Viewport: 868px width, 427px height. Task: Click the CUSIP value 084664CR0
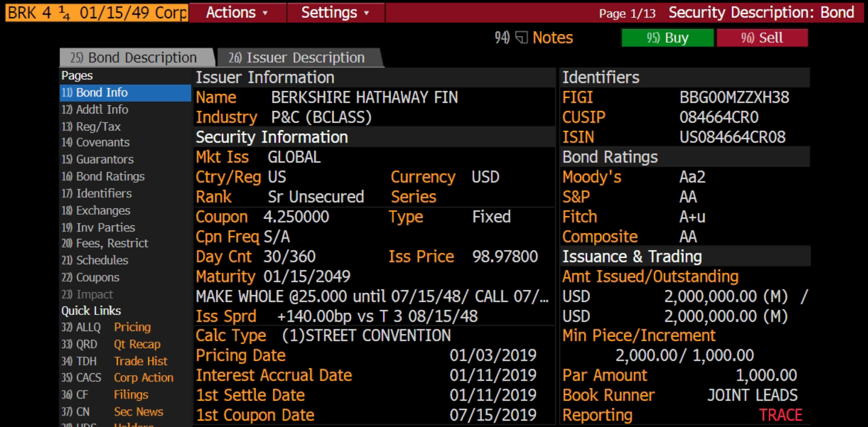point(719,117)
